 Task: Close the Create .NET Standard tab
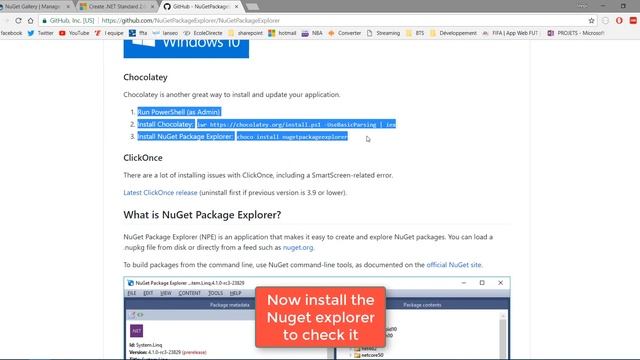click(153, 7)
